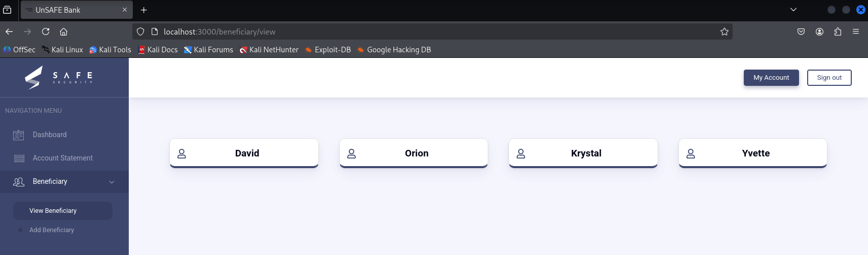Open the Yvette beneficiary card

(x=753, y=153)
